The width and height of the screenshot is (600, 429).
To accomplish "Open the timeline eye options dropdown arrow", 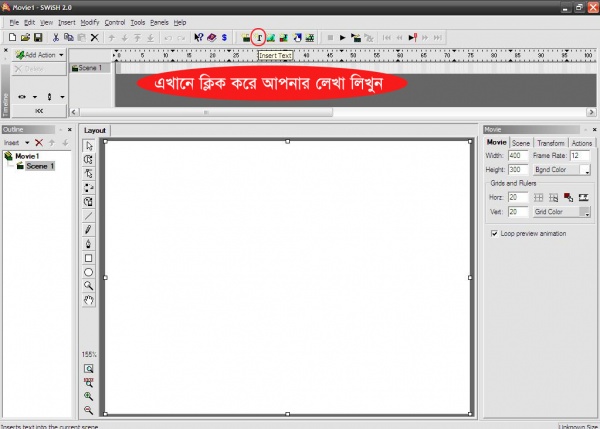I will coord(35,97).
